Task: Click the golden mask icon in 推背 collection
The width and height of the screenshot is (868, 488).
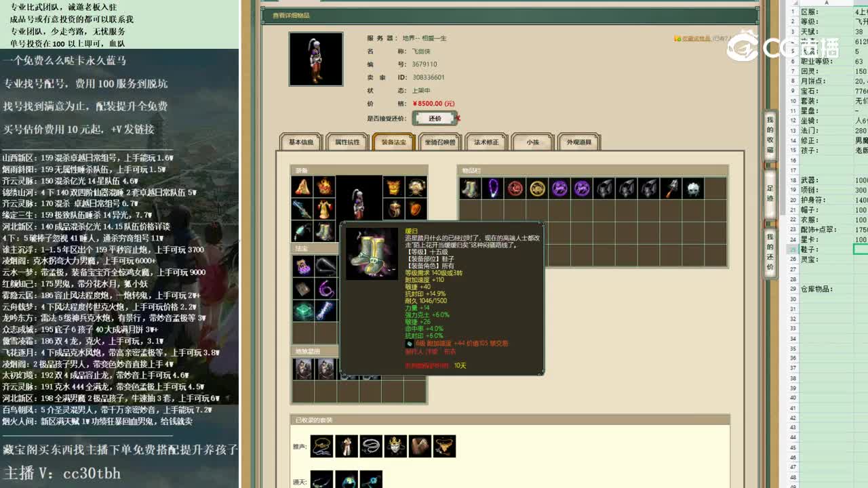Action: pos(395,445)
